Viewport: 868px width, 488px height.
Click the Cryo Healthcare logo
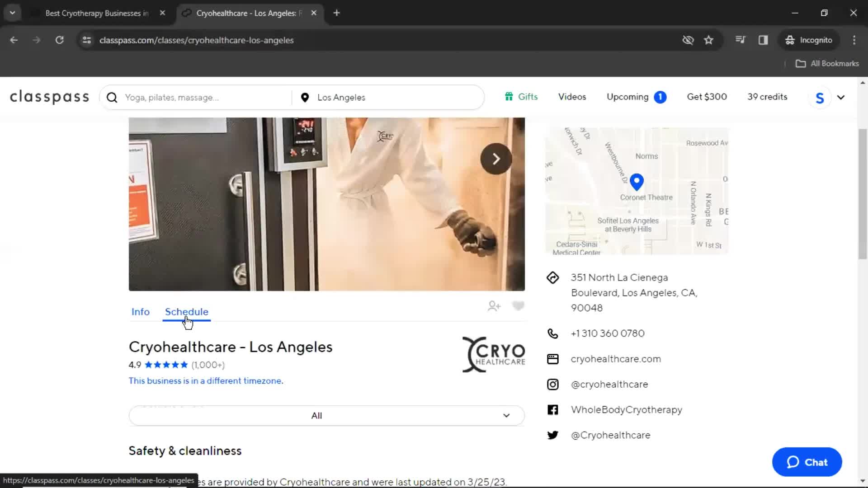(494, 355)
